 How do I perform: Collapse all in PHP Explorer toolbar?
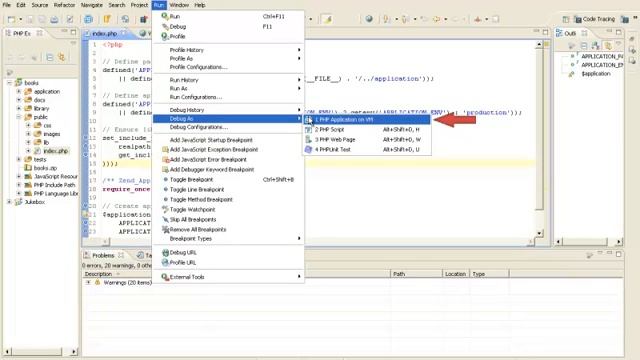[49, 58]
